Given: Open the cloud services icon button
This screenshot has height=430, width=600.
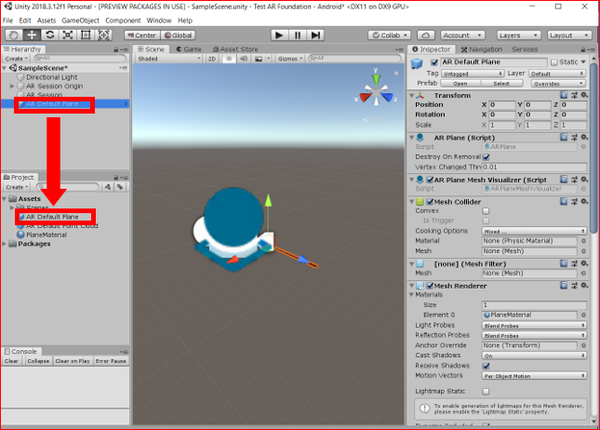Looking at the screenshot, I should pos(426,35).
